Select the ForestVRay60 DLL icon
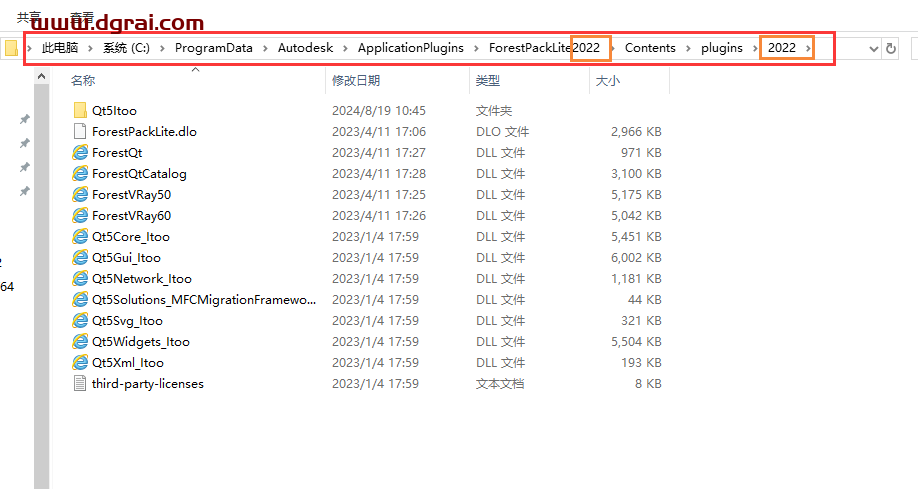 (x=80, y=215)
